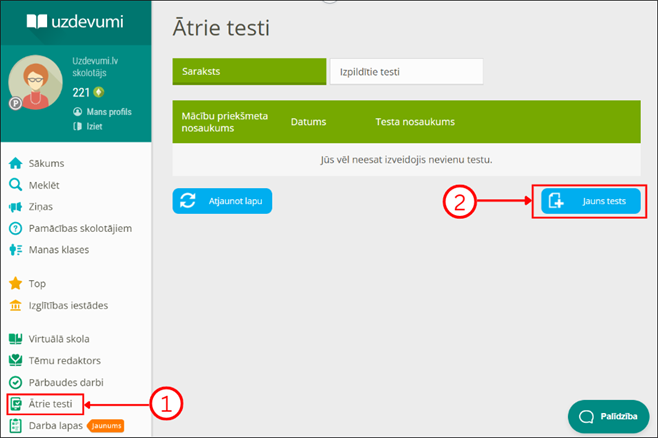
Task: Click the Mans profils person icon
Action: [78, 112]
